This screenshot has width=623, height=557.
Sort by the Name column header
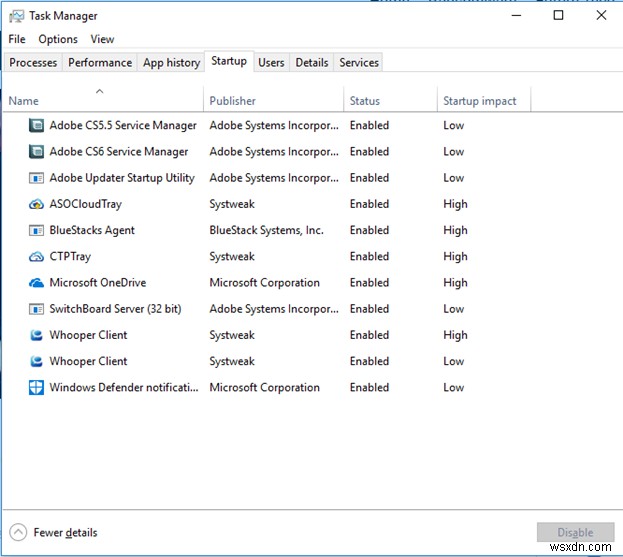click(103, 99)
